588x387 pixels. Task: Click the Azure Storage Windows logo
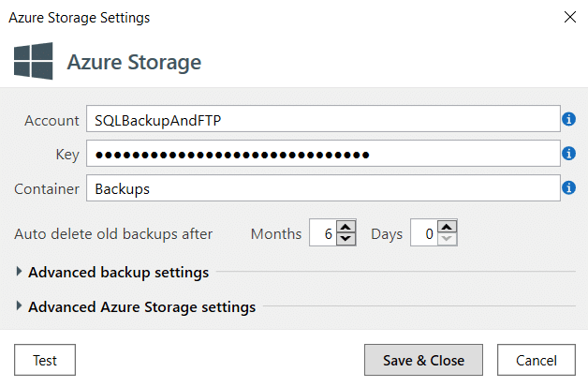point(34,61)
